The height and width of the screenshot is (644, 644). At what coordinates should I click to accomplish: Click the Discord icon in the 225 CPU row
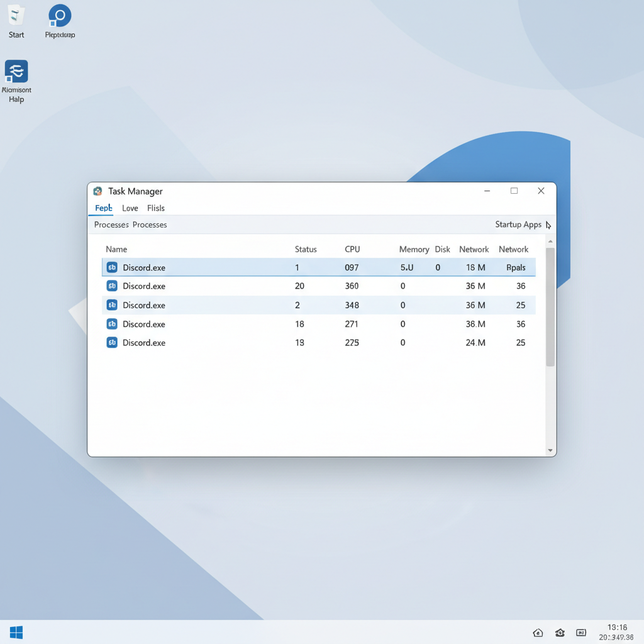pyautogui.click(x=112, y=342)
